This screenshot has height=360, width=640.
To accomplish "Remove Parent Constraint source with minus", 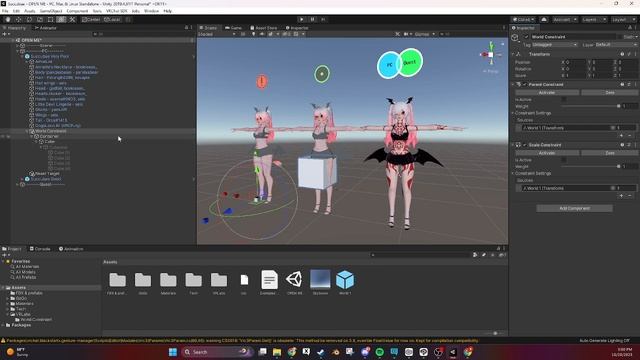I will pos(630,135).
